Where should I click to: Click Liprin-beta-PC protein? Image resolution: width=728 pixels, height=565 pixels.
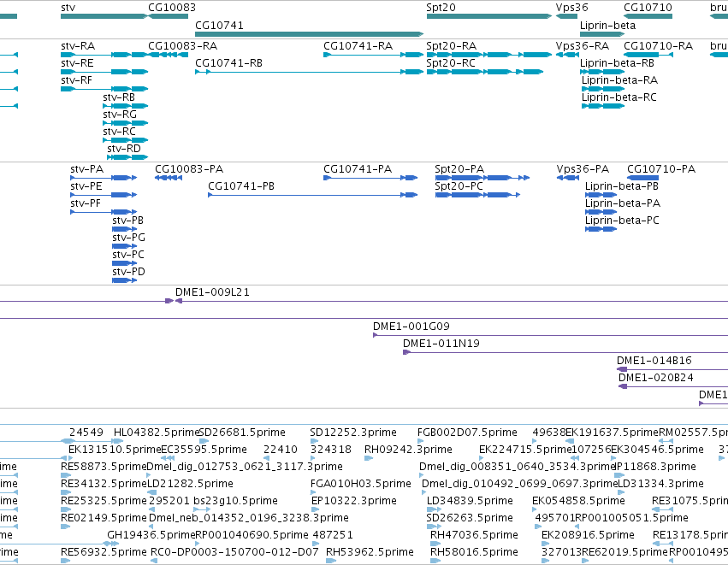pos(601,229)
